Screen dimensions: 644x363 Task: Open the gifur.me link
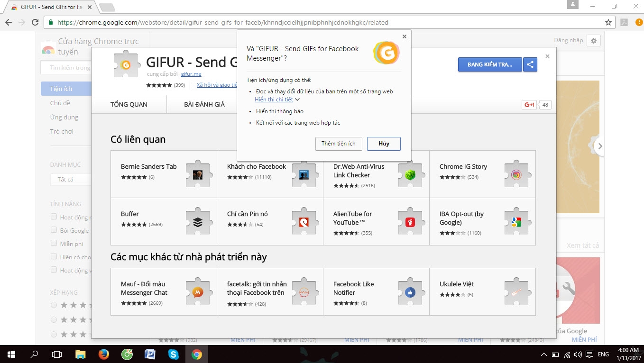pos(191,74)
